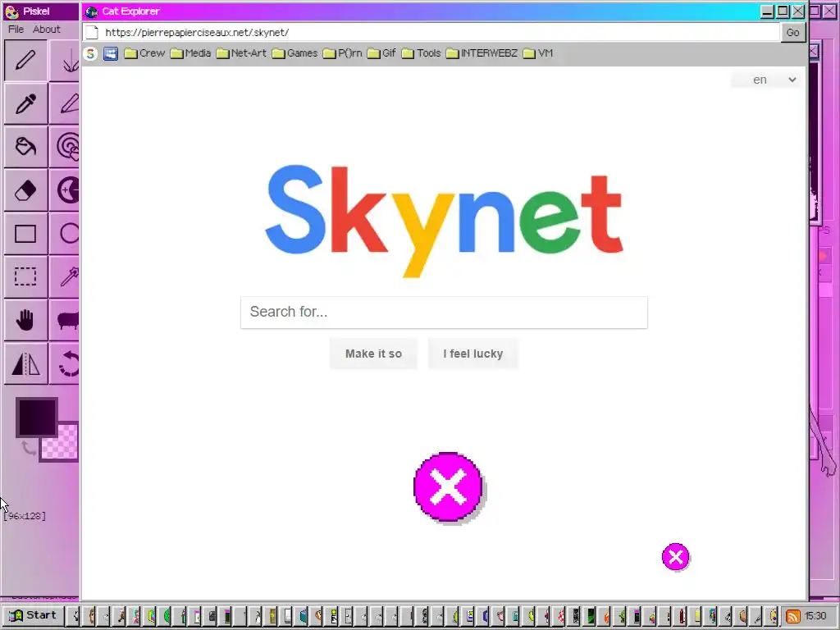Click the small magenta X button
This screenshot has height=630, width=840.
coord(676,557)
